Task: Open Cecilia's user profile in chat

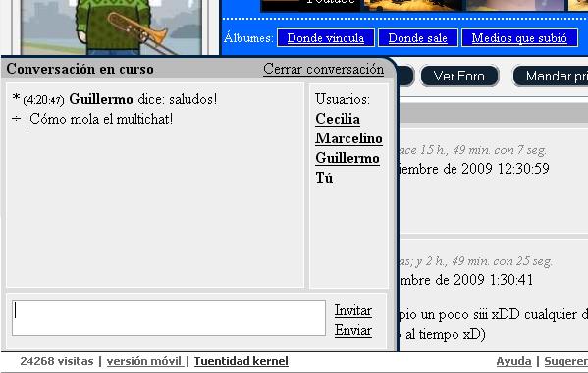Action: click(338, 119)
